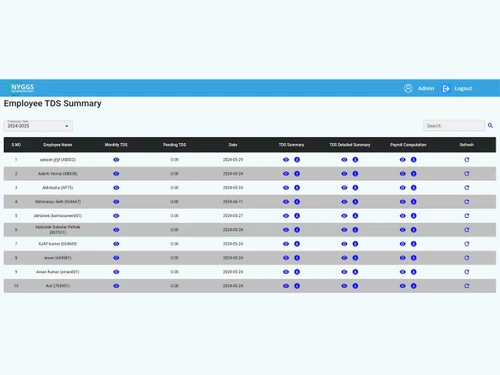500x375 pixels.
Task: View Monthly TDS for Anil
Action: tap(116, 286)
